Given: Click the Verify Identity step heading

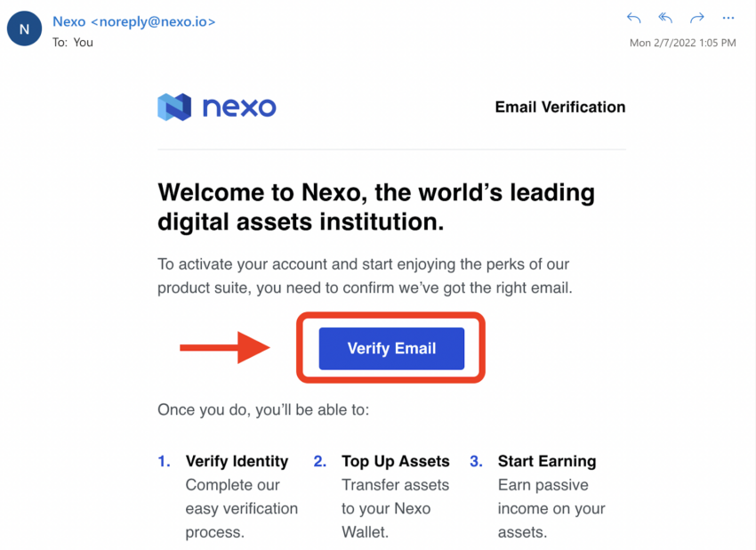Looking at the screenshot, I should pyautogui.click(x=237, y=461).
